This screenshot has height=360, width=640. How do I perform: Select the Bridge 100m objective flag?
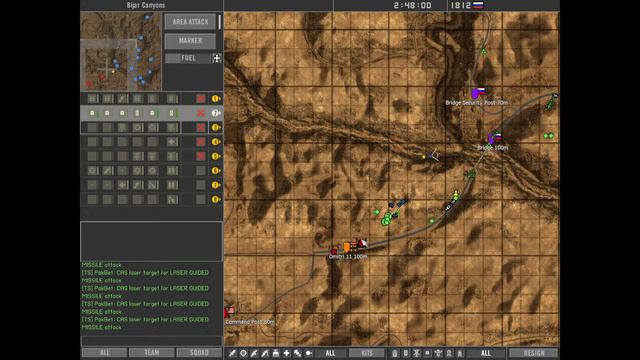(x=495, y=138)
